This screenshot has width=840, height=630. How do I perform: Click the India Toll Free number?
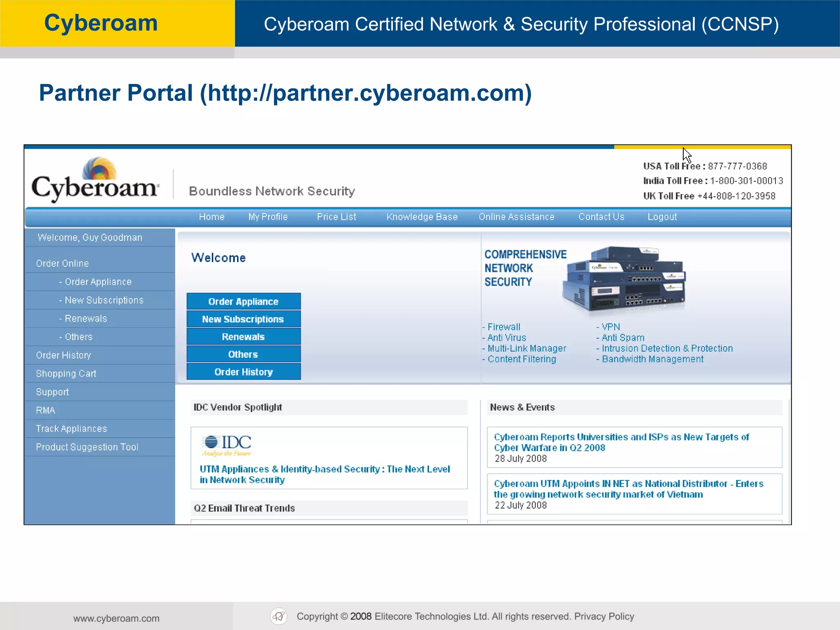point(746,181)
